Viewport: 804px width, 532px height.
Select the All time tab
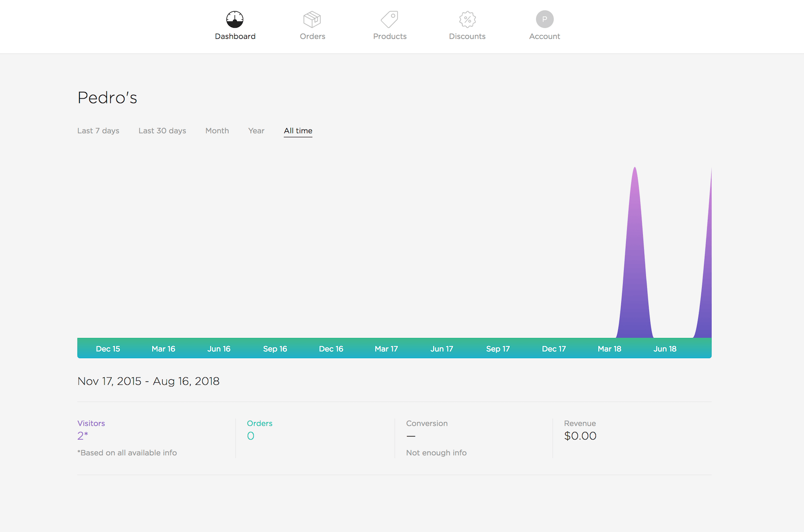[298, 130]
